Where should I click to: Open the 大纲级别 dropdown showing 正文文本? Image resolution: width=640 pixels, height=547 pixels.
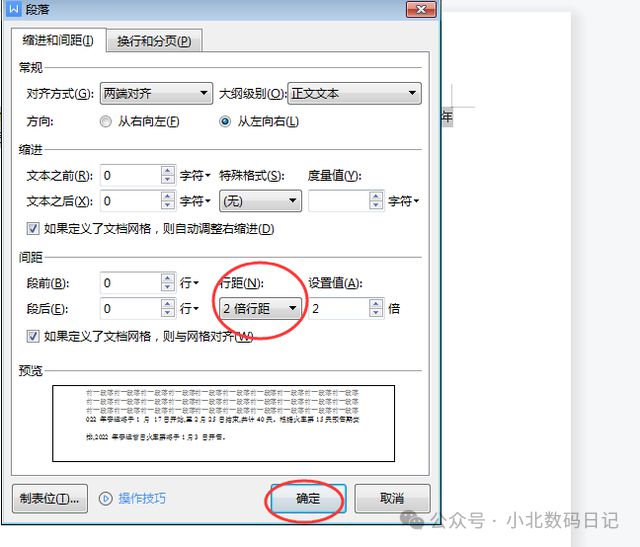coord(354,93)
